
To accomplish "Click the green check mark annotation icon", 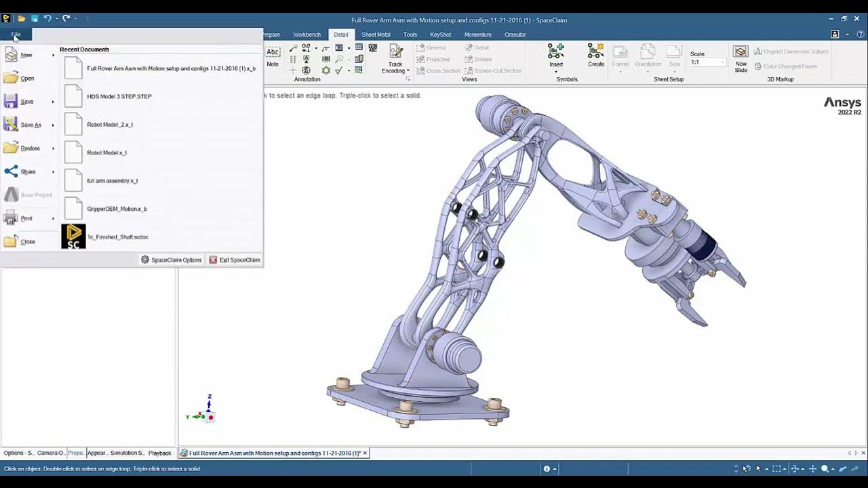I will coord(338,70).
